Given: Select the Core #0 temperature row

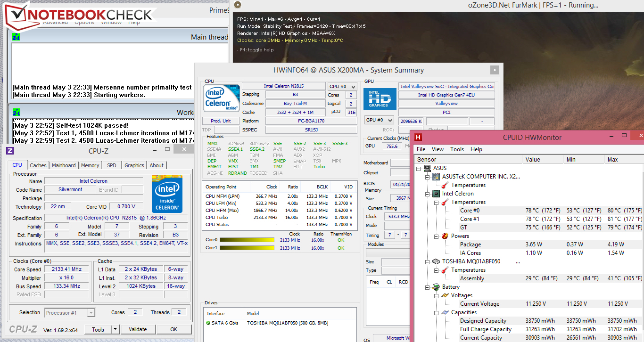Looking at the screenshot, I should [x=551, y=211].
